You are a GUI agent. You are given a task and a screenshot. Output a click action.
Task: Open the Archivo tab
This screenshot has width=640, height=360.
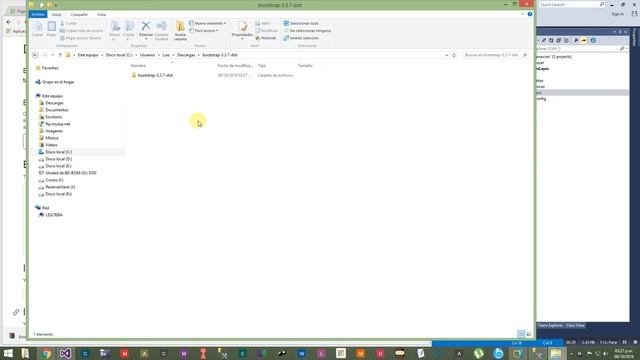(38, 14)
